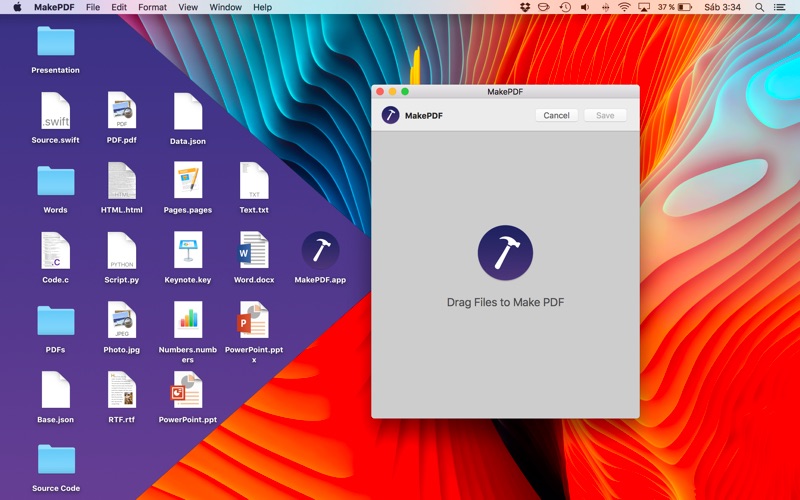
Task: Select the Word.docx file icon
Action: [x=254, y=251]
